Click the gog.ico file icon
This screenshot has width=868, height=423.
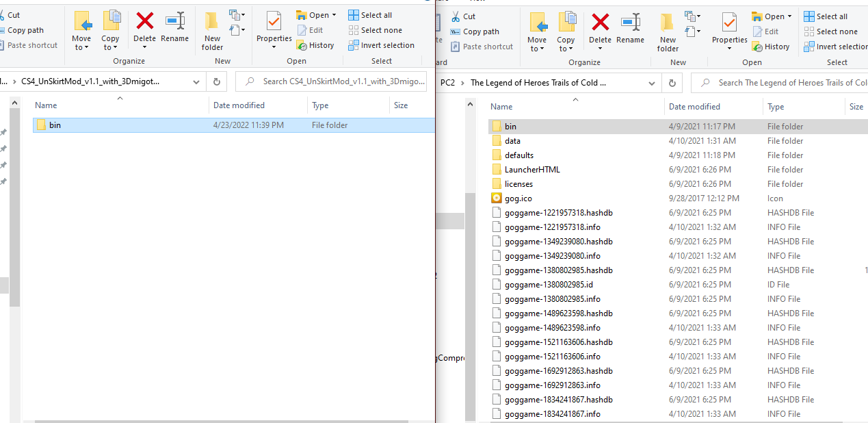point(497,198)
